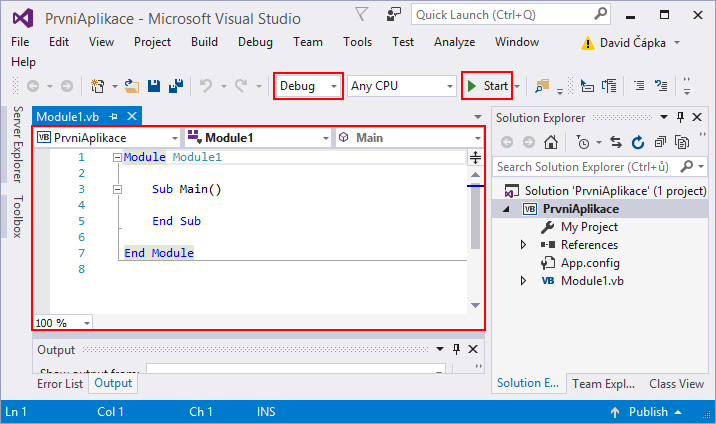Click the Collapse All icon in Solution Explorer
Screen dimensions: 716x424
[x=660, y=142]
